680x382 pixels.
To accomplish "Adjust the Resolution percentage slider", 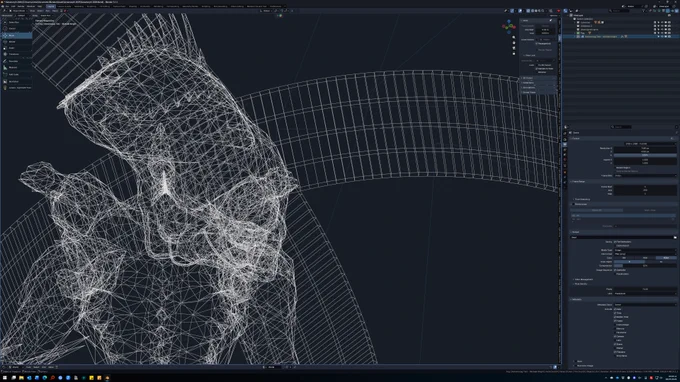I will pos(645,155).
